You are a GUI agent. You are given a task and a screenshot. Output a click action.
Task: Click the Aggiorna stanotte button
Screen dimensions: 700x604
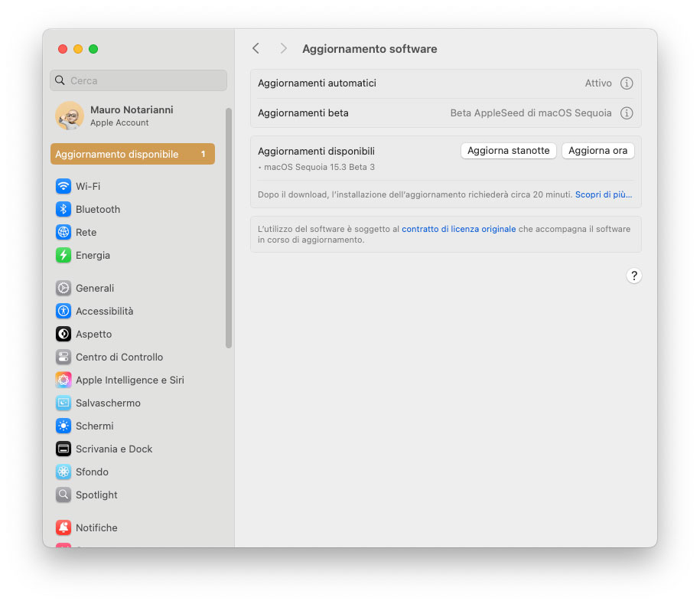[508, 151]
